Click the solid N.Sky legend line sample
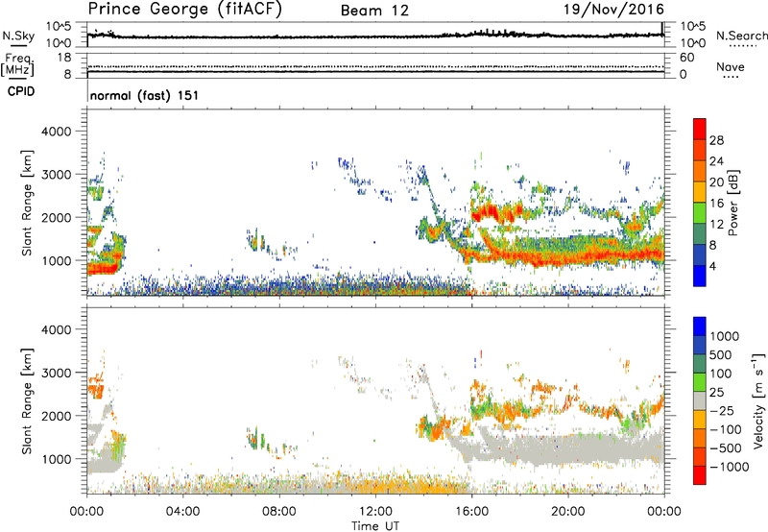The image size is (768, 532). pos(18,46)
